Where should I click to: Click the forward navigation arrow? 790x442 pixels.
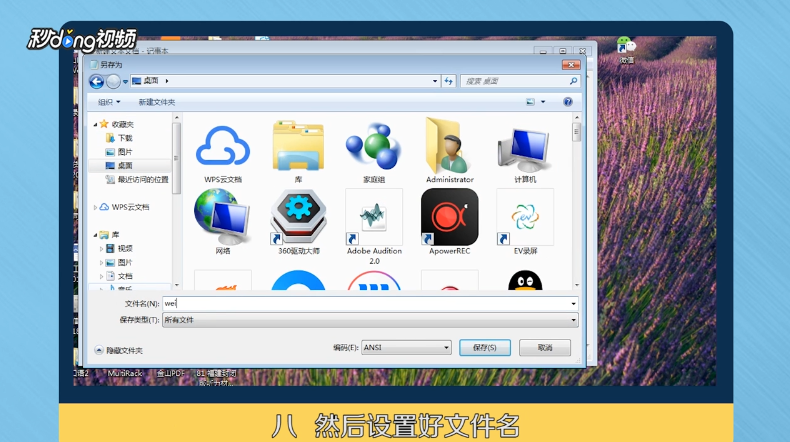(x=113, y=81)
